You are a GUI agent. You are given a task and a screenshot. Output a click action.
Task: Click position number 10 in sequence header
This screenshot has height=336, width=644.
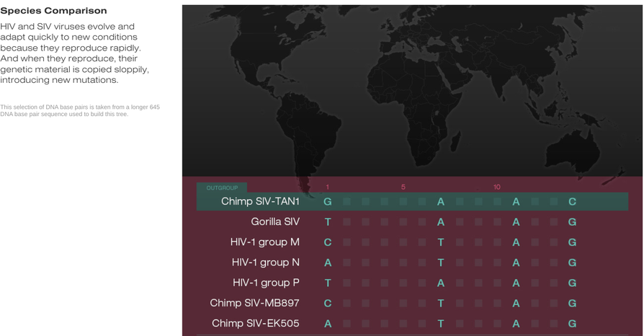click(497, 187)
